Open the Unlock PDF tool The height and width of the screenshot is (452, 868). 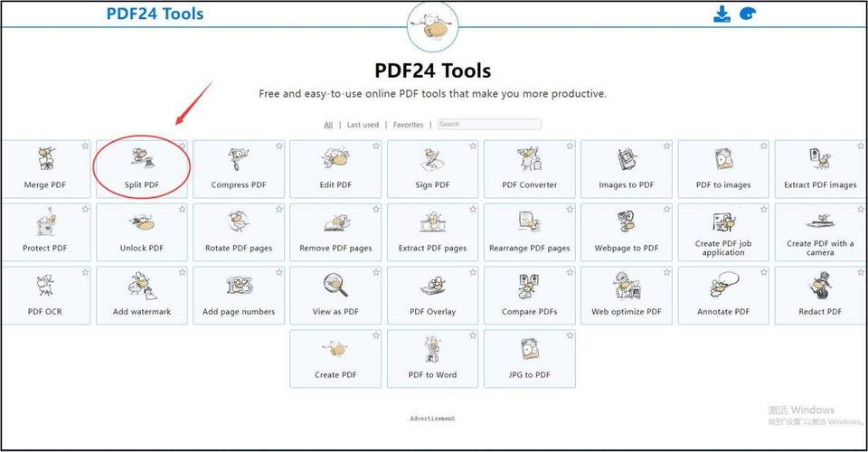[142, 232]
